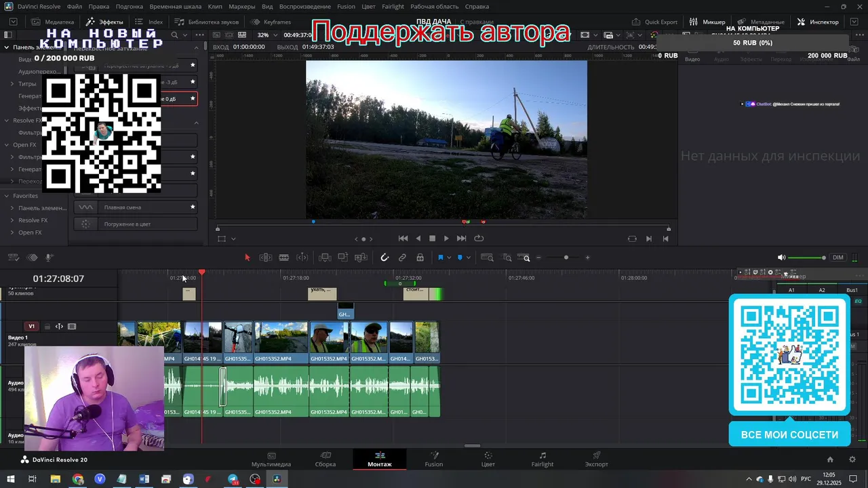868x488 pixels.
Task: Open Chrome from the taskbar
Action: tap(78, 479)
